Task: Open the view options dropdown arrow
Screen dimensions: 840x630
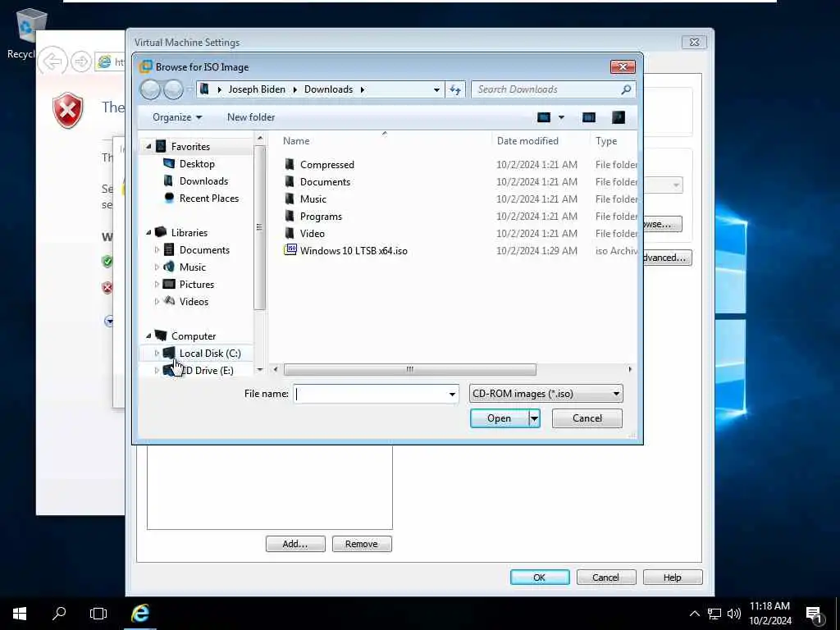Action: click(x=561, y=117)
